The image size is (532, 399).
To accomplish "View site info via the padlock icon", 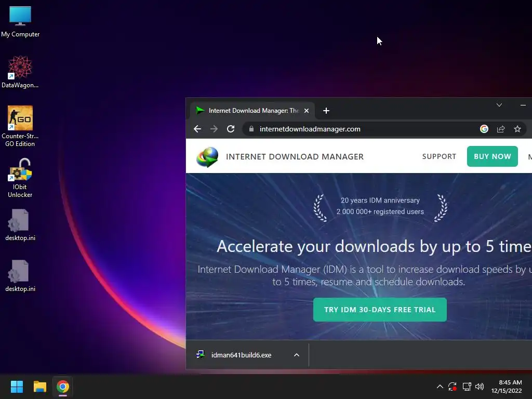I will [251, 129].
